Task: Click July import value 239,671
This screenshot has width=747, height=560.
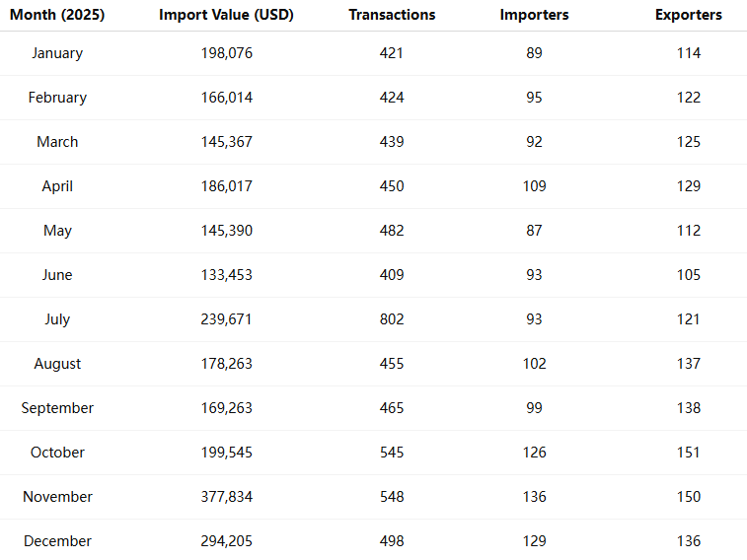Action: [x=226, y=319]
